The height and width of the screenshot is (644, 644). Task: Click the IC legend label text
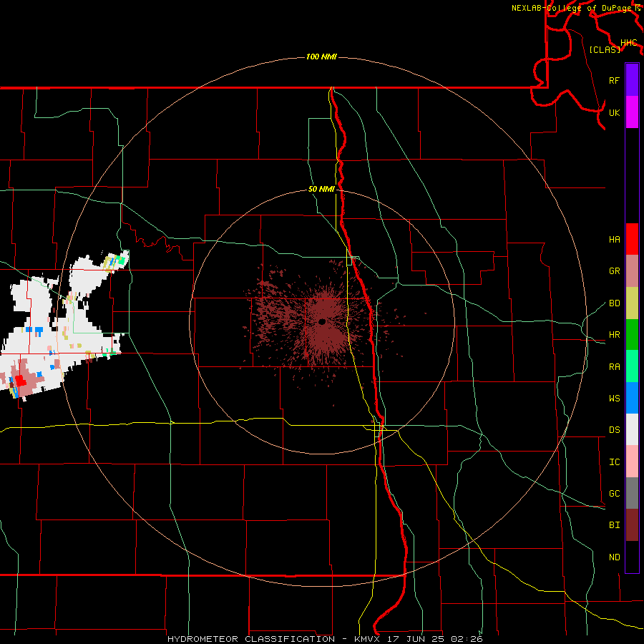pyautogui.click(x=614, y=462)
